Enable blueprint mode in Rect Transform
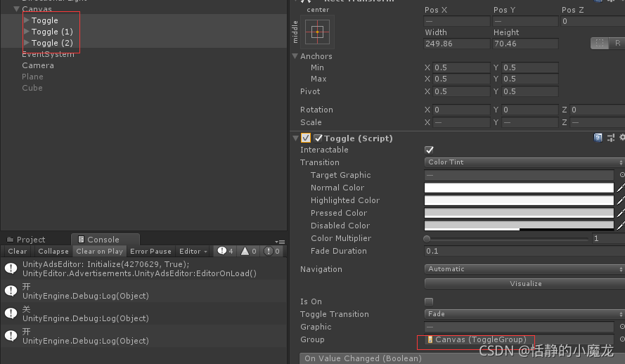The width and height of the screenshot is (625, 364). point(599,44)
